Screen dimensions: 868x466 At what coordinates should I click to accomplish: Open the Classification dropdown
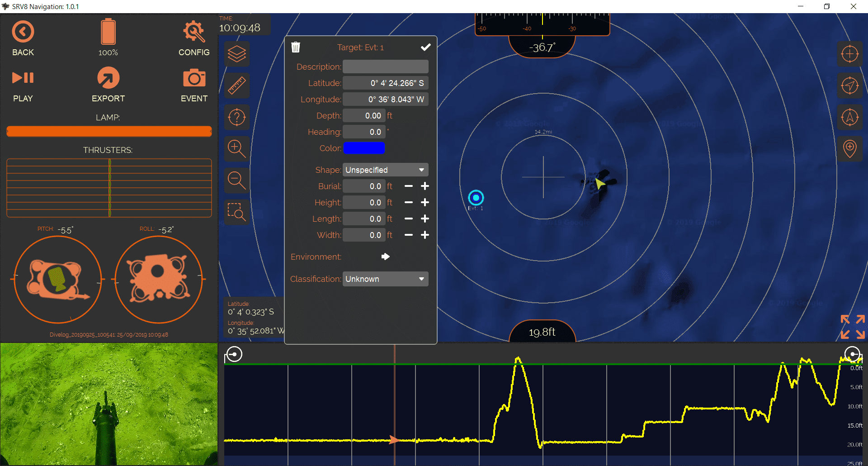[385, 279]
